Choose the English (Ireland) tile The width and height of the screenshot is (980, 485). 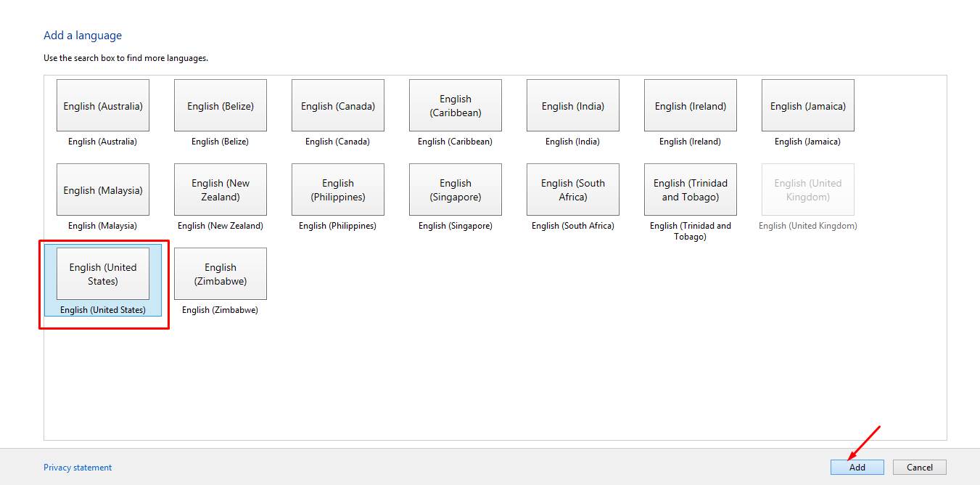[x=691, y=106]
